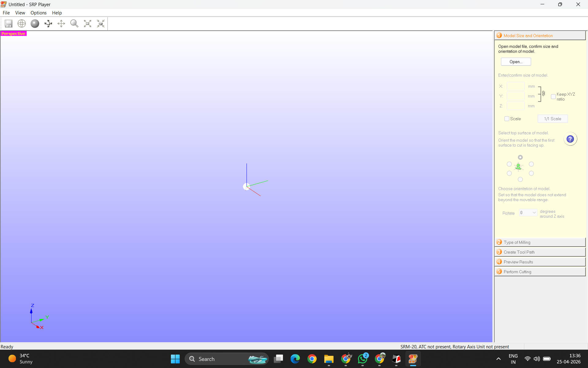Select the top surface radio button
Screen dimensions: 588x368
point(520,157)
